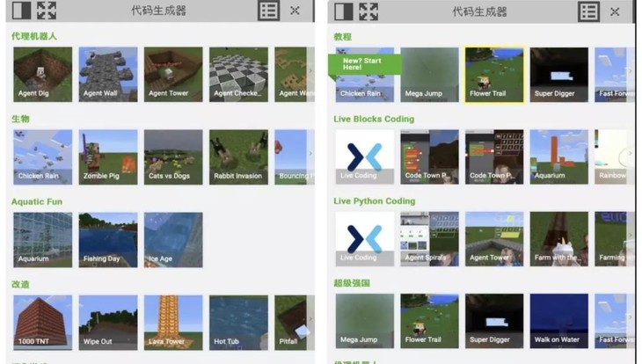This screenshot has height=364, width=642.
Task: Open the 1000 TNT sample
Action: [x=42, y=323]
